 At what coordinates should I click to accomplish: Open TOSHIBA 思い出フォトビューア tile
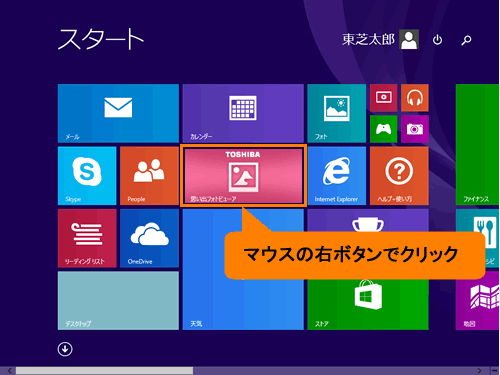pos(243,176)
